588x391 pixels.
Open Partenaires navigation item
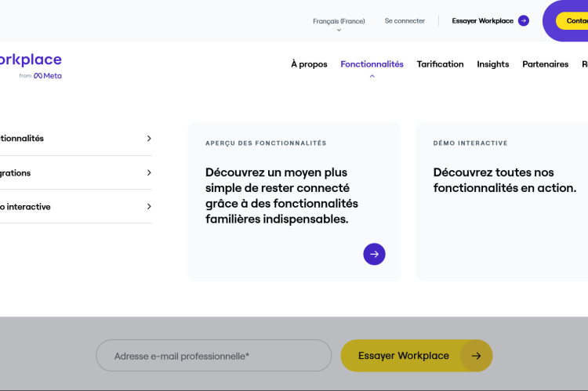tap(545, 64)
